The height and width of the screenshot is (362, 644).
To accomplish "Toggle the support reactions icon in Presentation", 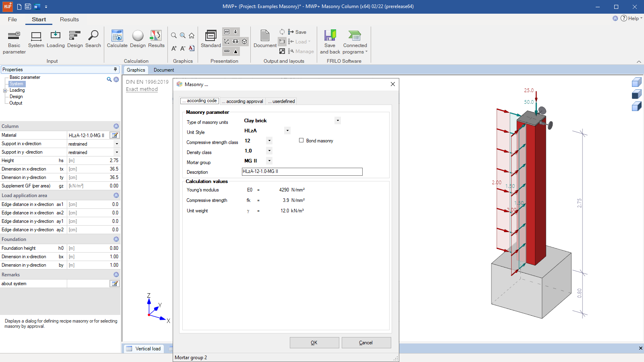I will click(236, 41).
